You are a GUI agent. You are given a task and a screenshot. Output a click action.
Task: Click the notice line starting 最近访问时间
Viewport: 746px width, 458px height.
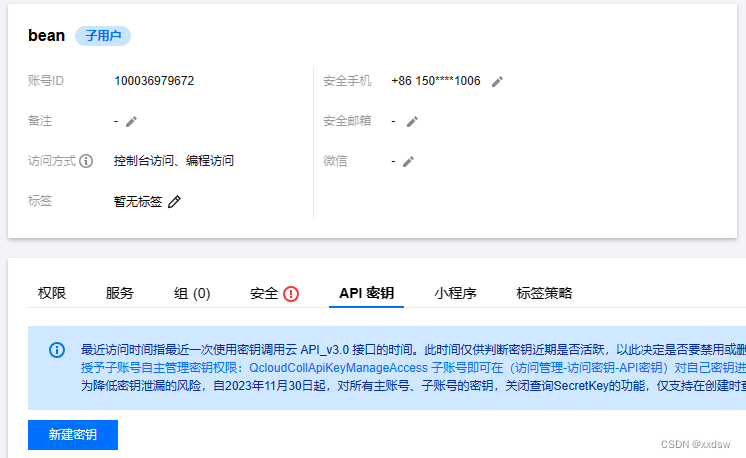[413, 350]
